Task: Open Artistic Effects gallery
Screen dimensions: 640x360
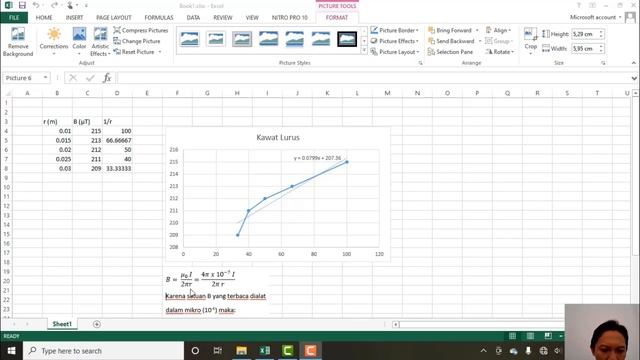Action: (x=100, y=41)
